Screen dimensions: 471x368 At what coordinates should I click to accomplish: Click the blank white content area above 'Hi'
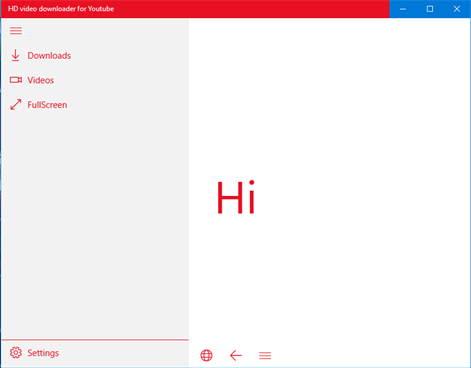[x=329, y=97]
